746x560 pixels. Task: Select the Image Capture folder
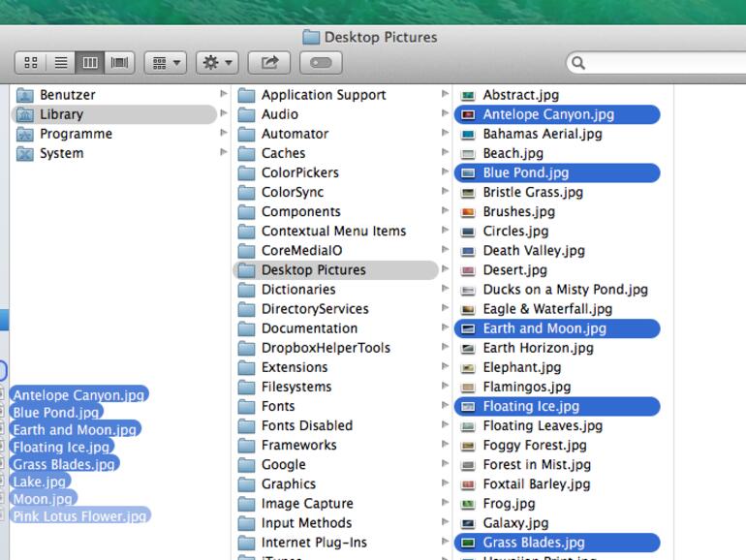click(335, 504)
